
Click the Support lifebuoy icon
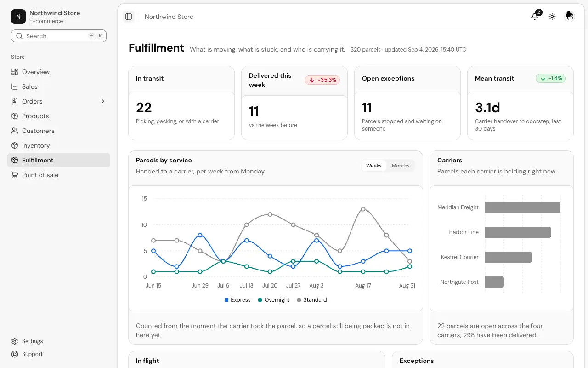[x=15, y=354]
